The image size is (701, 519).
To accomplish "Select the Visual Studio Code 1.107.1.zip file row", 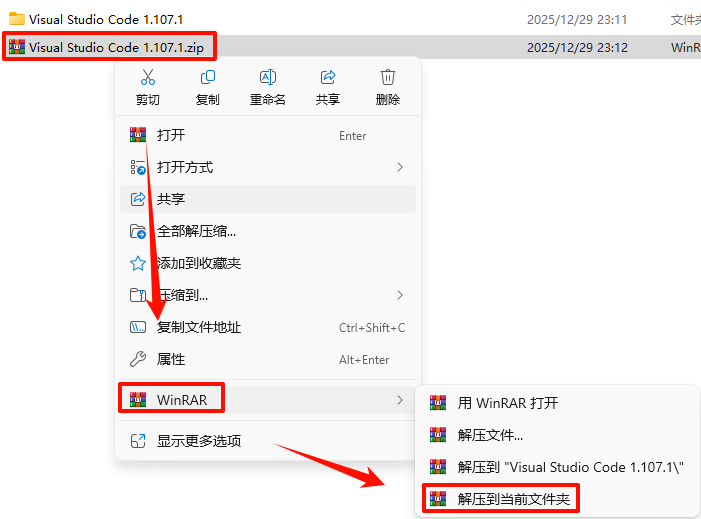I will point(350,47).
